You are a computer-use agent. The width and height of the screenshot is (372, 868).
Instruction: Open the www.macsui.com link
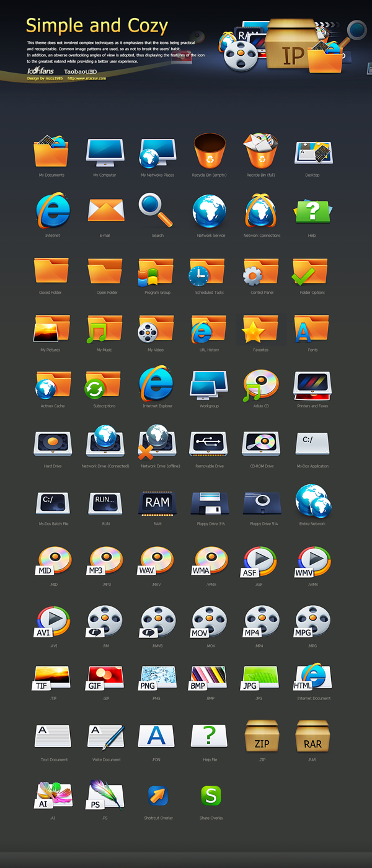tap(87, 79)
